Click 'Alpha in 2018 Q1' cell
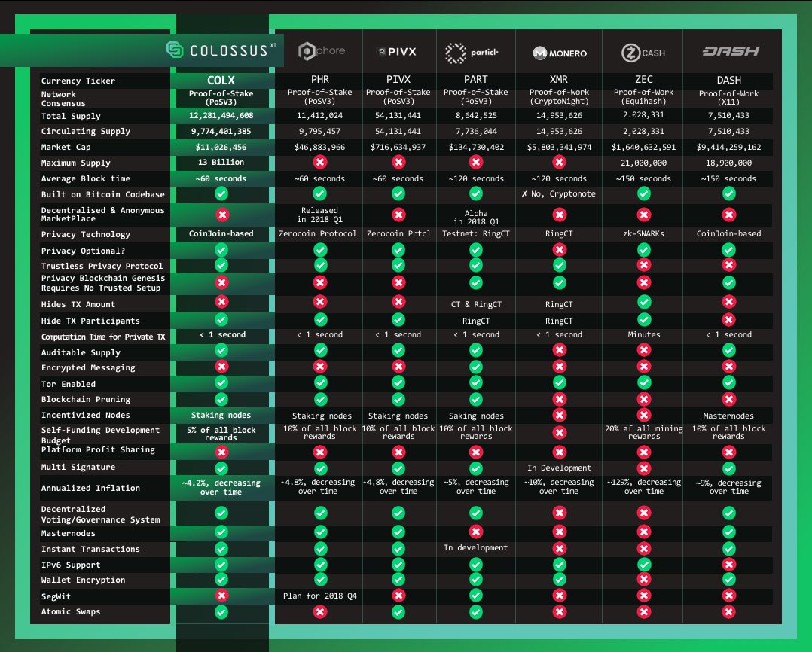Screen dimensions: 812x652 click(x=476, y=218)
